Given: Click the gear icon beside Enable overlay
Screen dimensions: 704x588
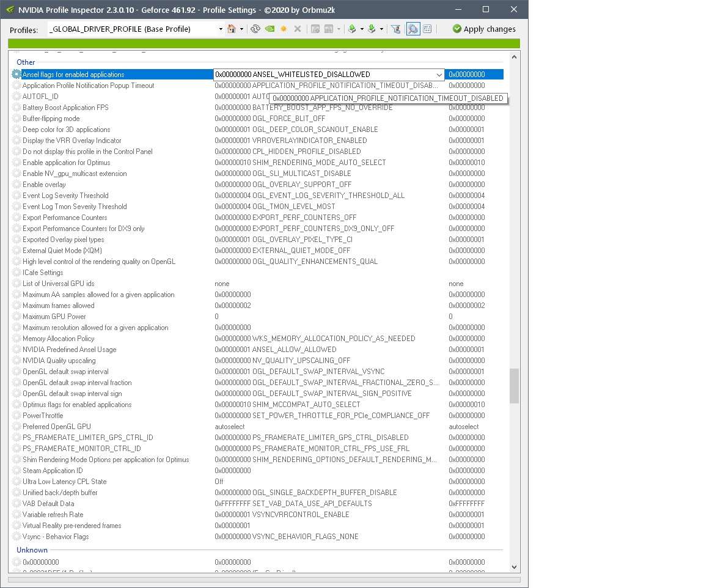Looking at the screenshot, I should [x=16, y=185].
